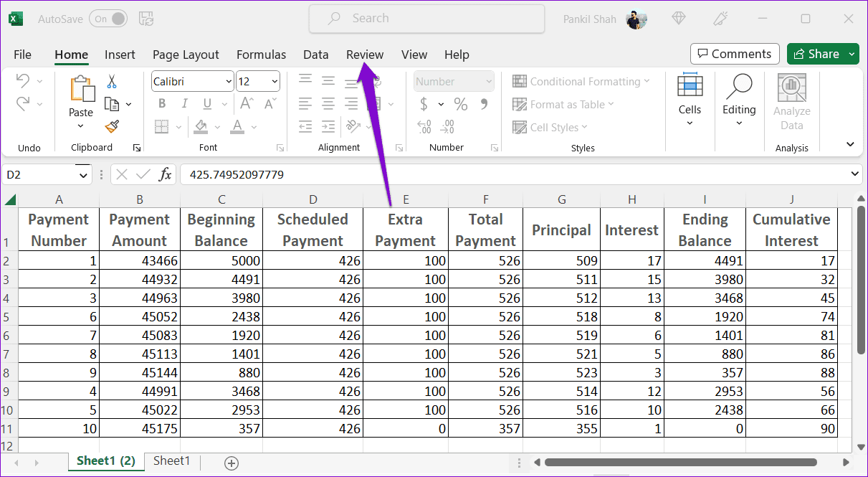Click the Share button
This screenshot has width=868, height=477.
coord(816,54)
